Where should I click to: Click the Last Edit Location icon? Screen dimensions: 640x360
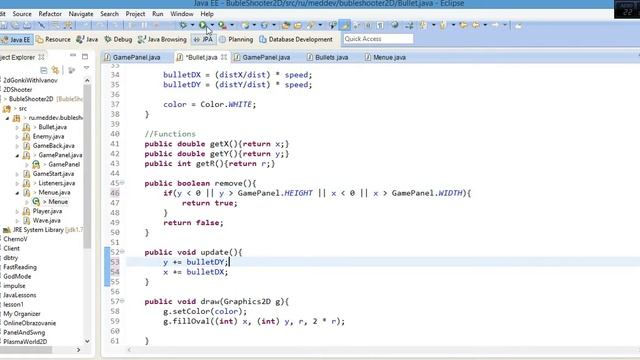tap(463, 25)
